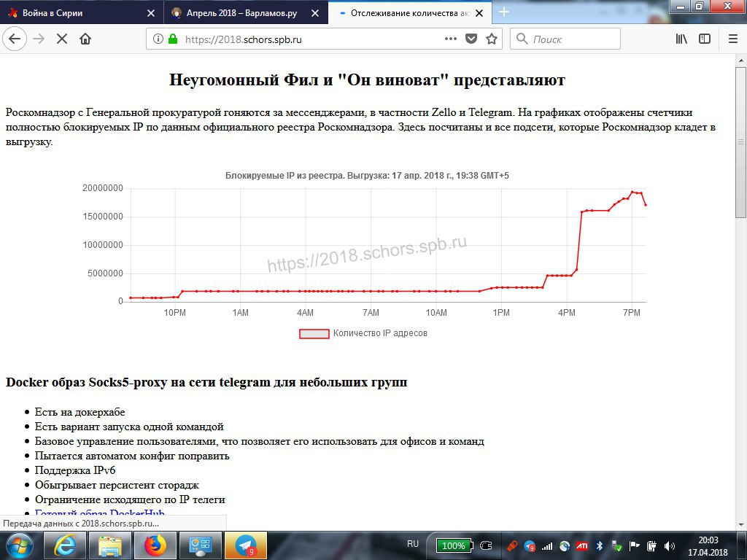Image resolution: width=747 pixels, height=560 pixels.
Task: Switch to the Война в Сирии tab
Action: point(82,13)
